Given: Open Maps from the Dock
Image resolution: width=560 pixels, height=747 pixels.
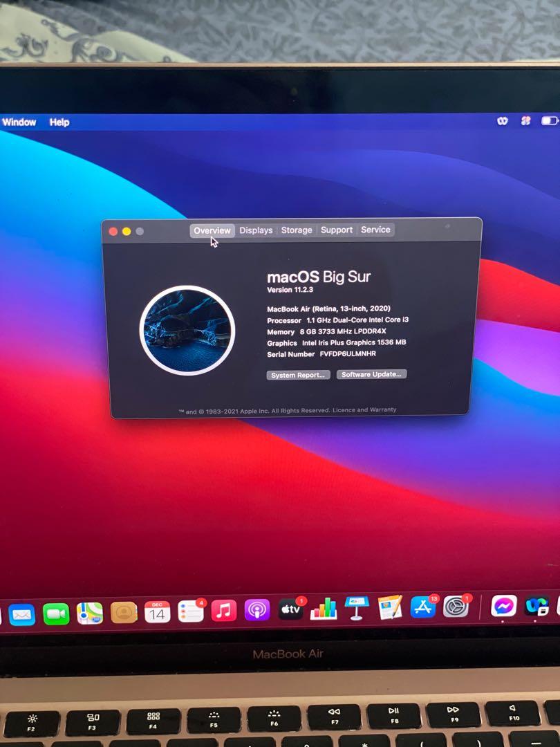Looking at the screenshot, I should (x=90, y=613).
